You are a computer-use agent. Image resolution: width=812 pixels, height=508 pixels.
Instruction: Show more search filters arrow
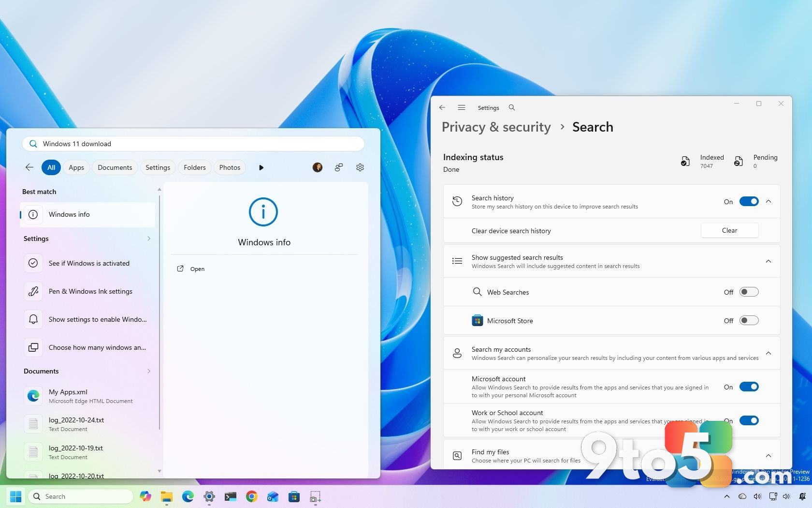[x=261, y=167]
